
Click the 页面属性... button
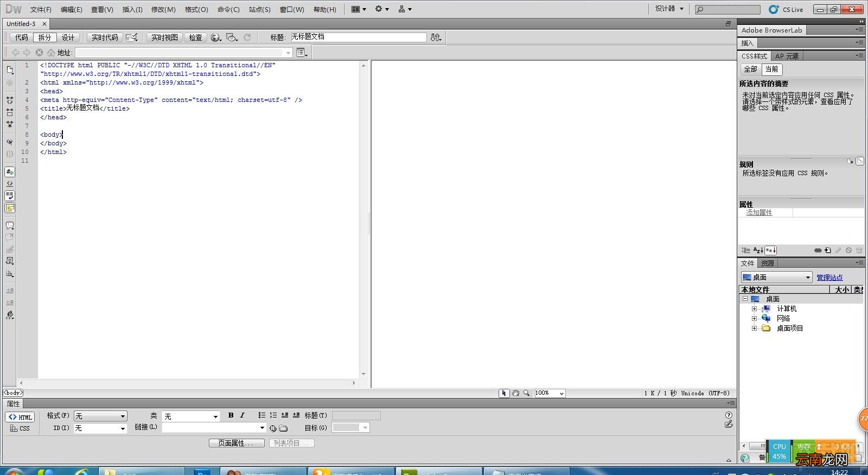pos(237,443)
